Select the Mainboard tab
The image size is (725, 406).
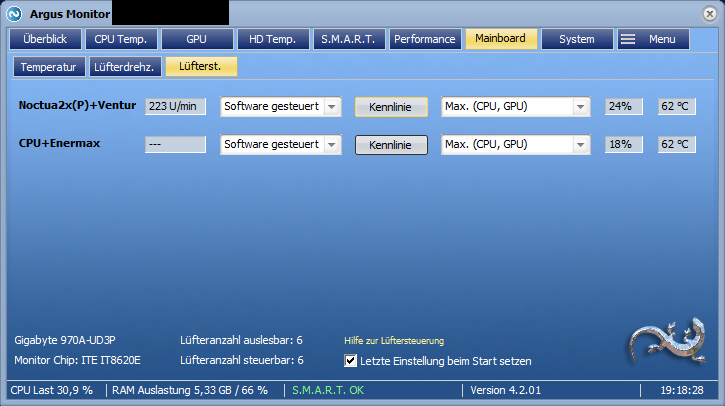click(501, 38)
